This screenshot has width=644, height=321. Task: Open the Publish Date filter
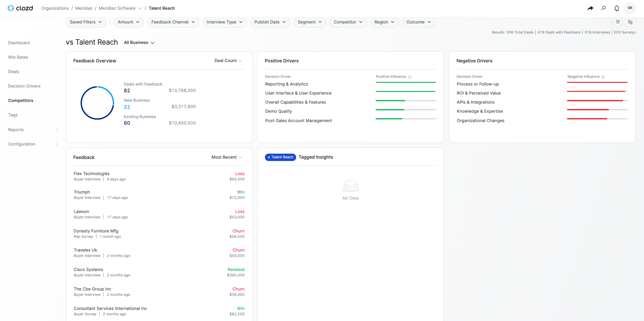270,22
